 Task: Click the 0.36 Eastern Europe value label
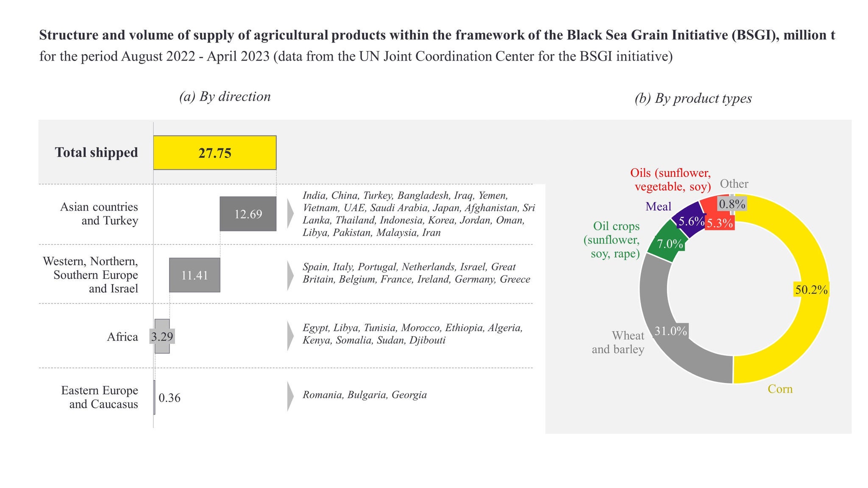(x=170, y=398)
